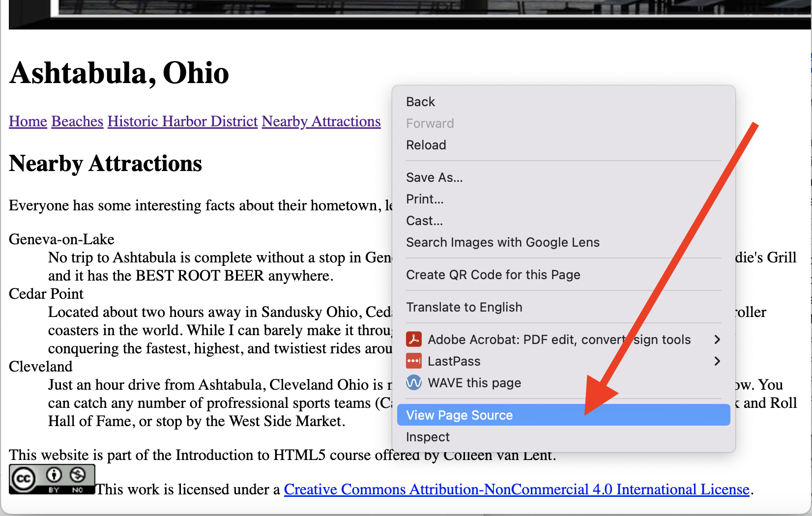Click Save As… in the context menu
This screenshot has height=516, width=812.
[x=434, y=177]
